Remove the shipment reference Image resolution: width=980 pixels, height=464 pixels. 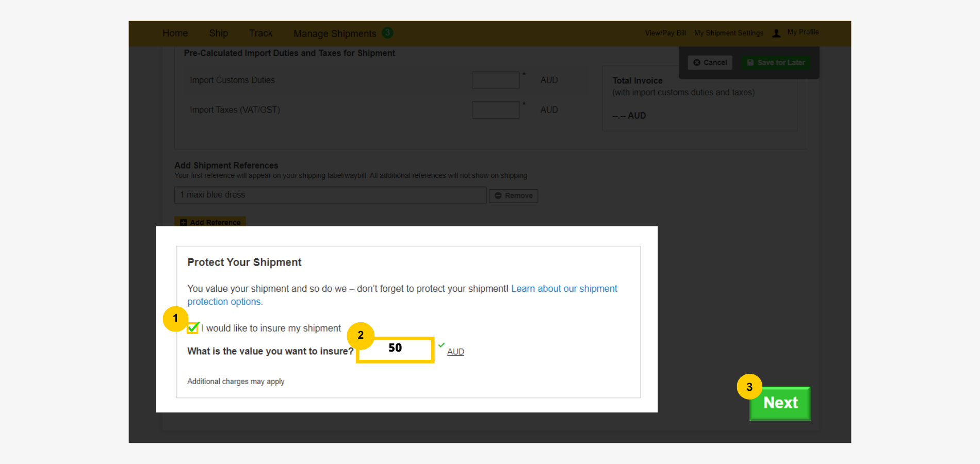pyautogui.click(x=513, y=196)
